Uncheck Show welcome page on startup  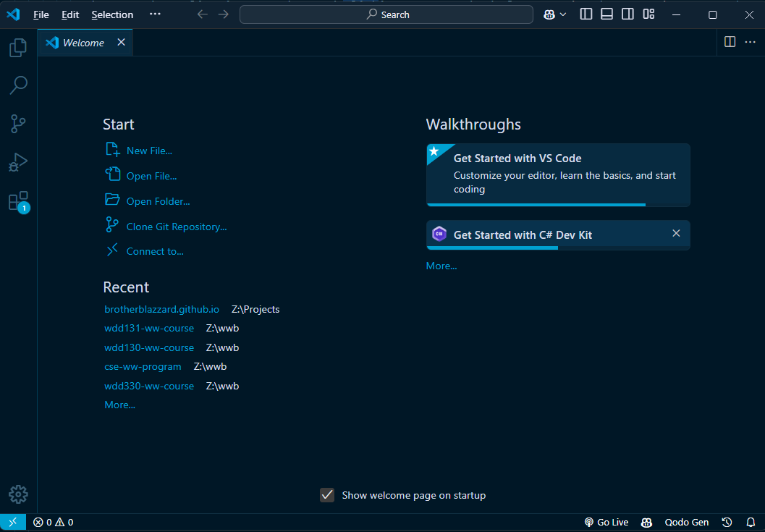[x=327, y=495]
